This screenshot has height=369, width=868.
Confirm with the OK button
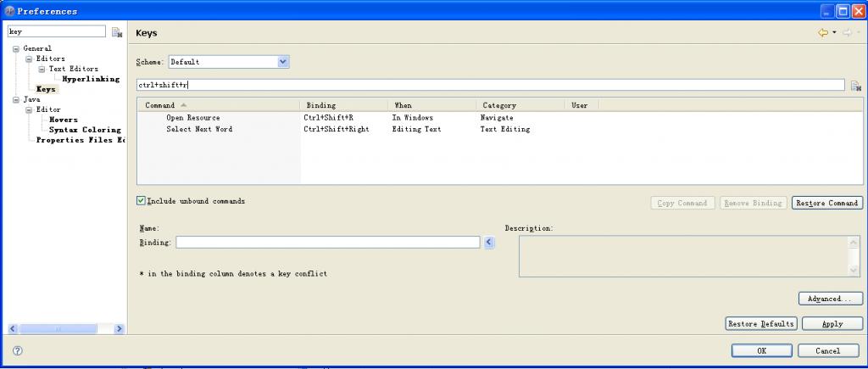pos(762,350)
